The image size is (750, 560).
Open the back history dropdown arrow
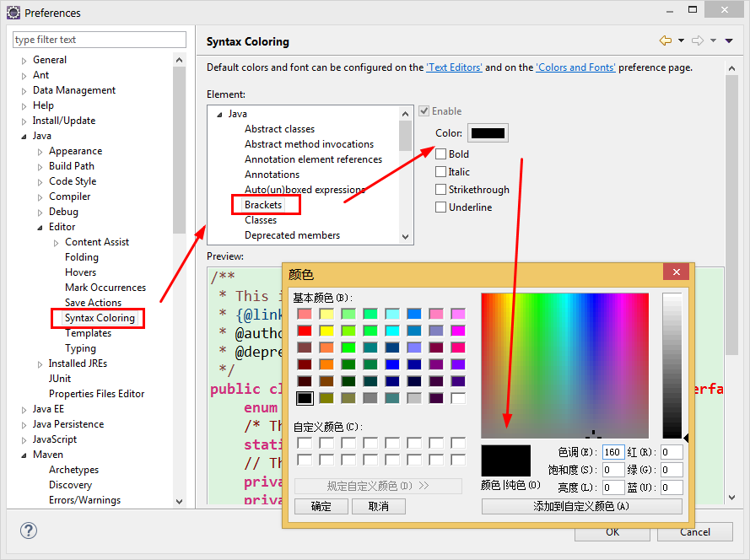pyautogui.click(x=681, y=40)
